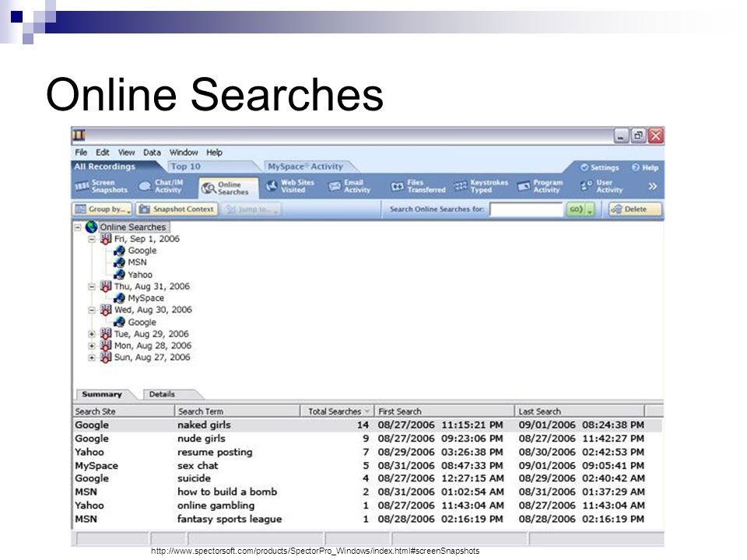Sort by the Total Searches column
The width and height of the screenshot is (747, 560).
[x=337, y=411]
